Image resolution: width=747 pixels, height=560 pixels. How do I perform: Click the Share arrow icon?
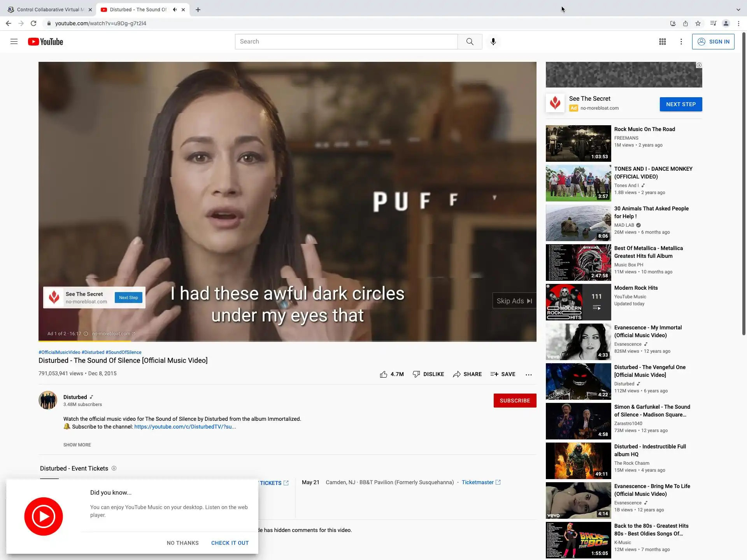pyautogui.click(x=457, y=374)
